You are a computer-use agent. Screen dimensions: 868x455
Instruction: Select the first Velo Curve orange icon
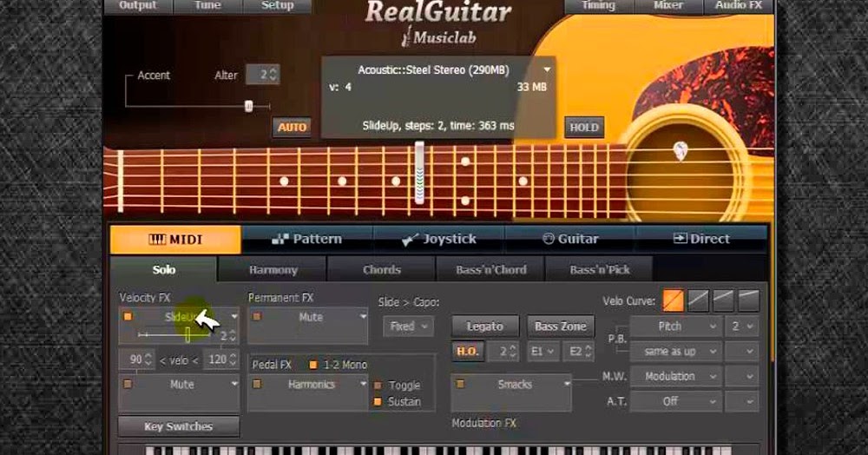[x=674, y=300]
